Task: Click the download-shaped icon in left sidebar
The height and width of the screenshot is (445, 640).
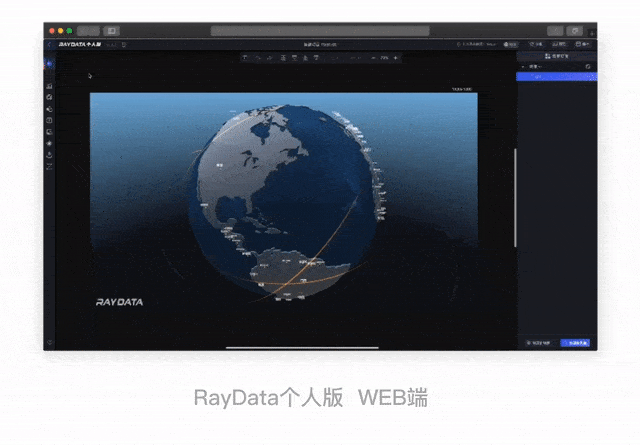Action: [x=49, y=155]
